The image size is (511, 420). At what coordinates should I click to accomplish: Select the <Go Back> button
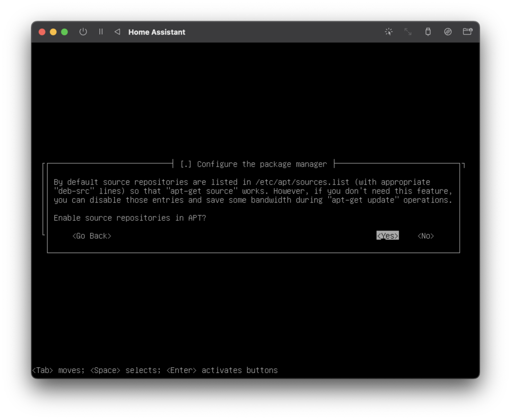click(92, 236)
